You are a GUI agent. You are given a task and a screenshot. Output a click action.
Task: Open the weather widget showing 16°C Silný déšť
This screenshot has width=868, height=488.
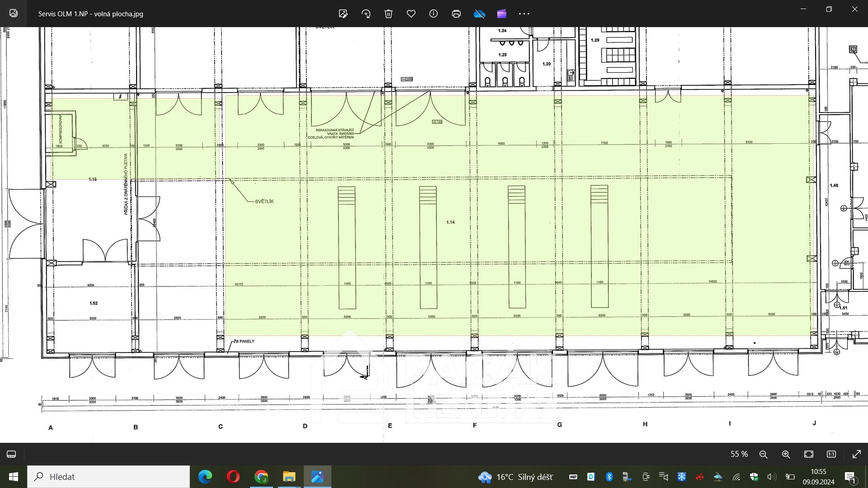515,477
